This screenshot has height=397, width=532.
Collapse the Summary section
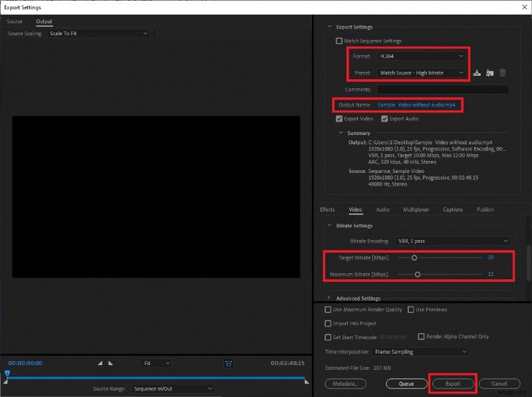(340, 133)
